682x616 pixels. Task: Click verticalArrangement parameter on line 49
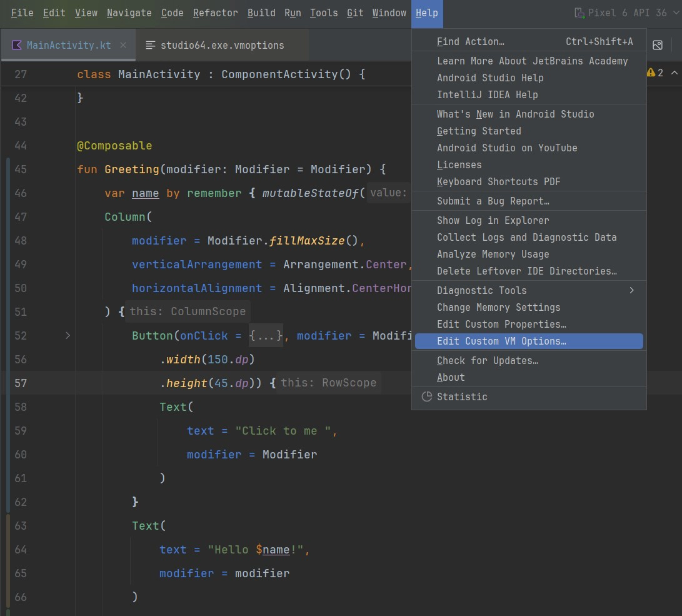[x=197, y=265]
